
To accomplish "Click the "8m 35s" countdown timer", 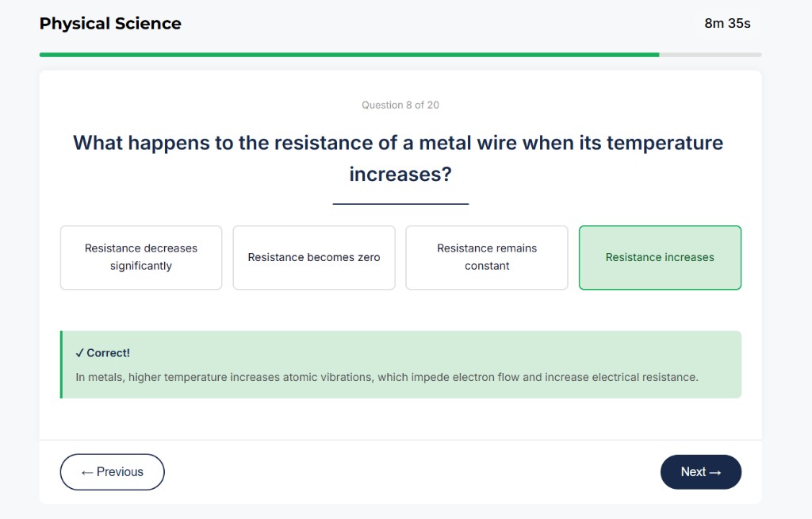I will pos(726,24).
